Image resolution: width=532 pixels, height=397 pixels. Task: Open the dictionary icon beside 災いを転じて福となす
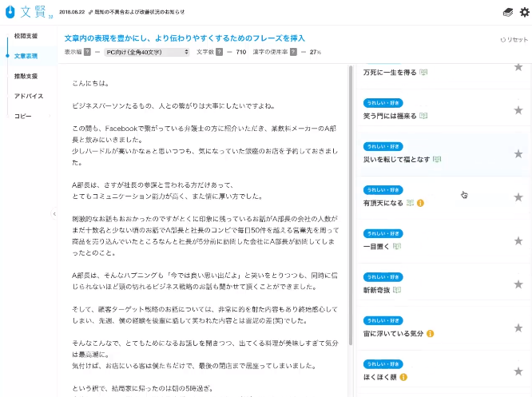(437, 159)
